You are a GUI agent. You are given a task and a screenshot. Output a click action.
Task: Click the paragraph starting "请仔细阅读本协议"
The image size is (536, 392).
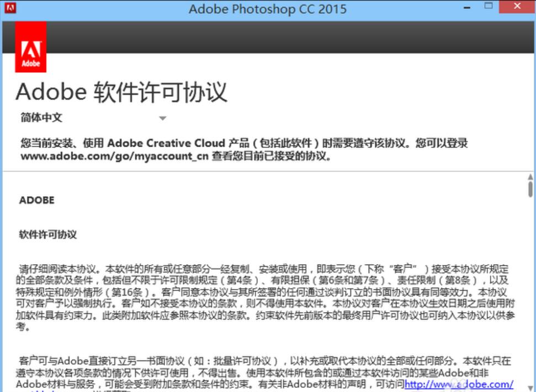coord(266,297)
